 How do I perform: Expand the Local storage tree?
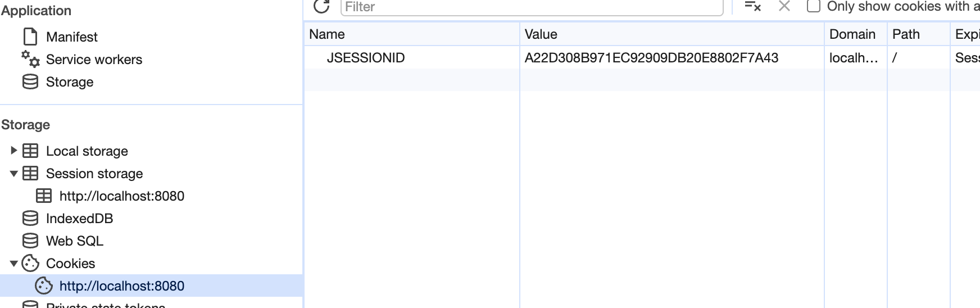tap(14, 151)
